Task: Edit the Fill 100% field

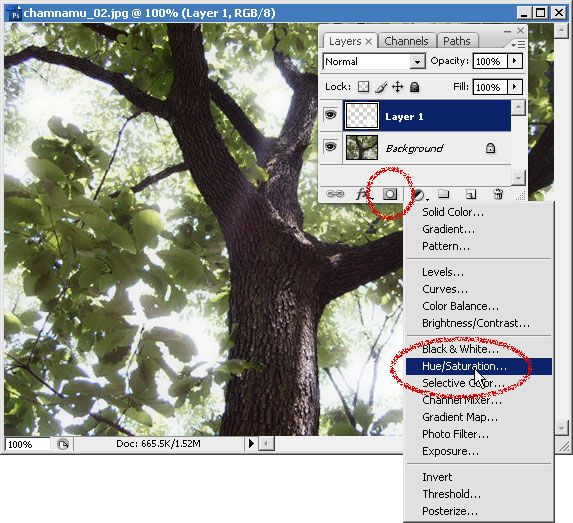Action: (x=490, y=87)
